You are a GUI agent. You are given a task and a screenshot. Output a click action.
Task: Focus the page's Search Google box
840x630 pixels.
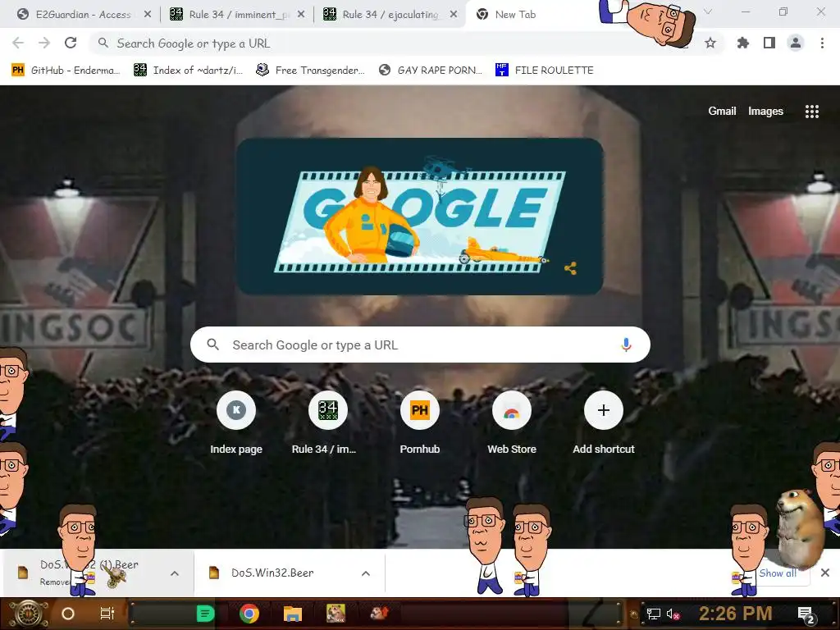[420, 345]
